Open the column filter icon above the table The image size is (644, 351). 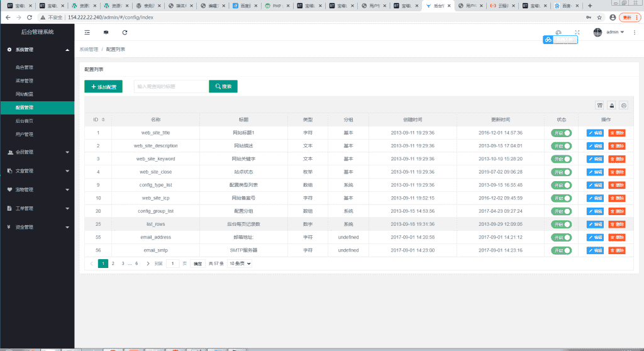tap(599, 106)
